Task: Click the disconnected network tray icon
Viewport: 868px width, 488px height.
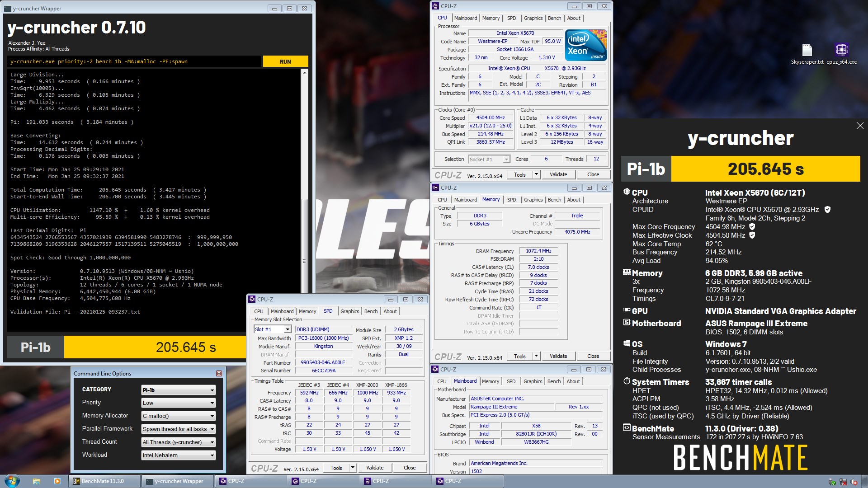Action: [x=843, y=482]
